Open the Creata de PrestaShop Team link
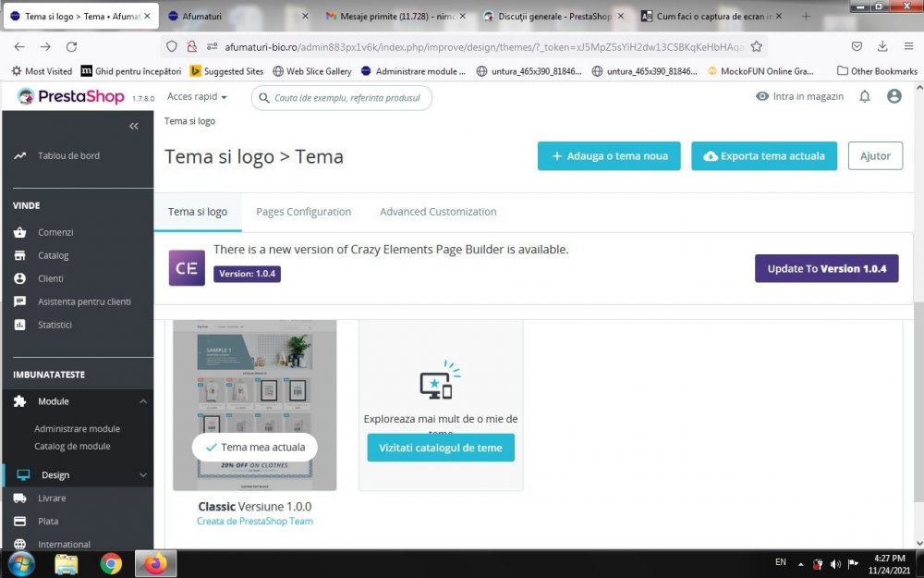This screenshot has width=924, height=578. (x=254, y=521)
